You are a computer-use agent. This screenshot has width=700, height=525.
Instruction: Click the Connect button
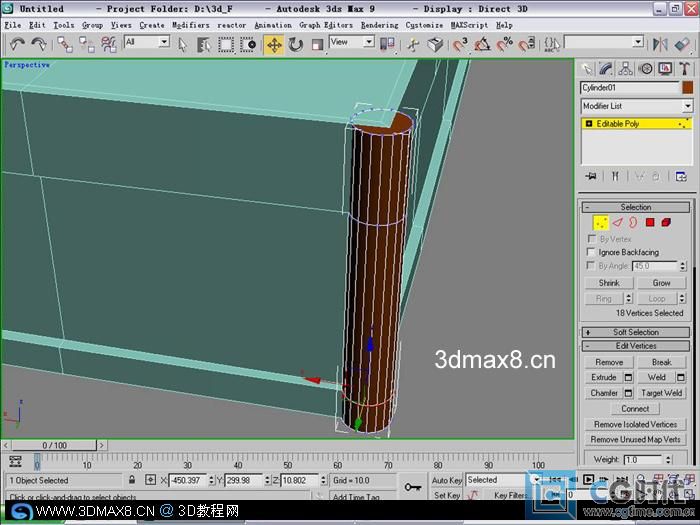pyautogui.click(x=635, y=408)
